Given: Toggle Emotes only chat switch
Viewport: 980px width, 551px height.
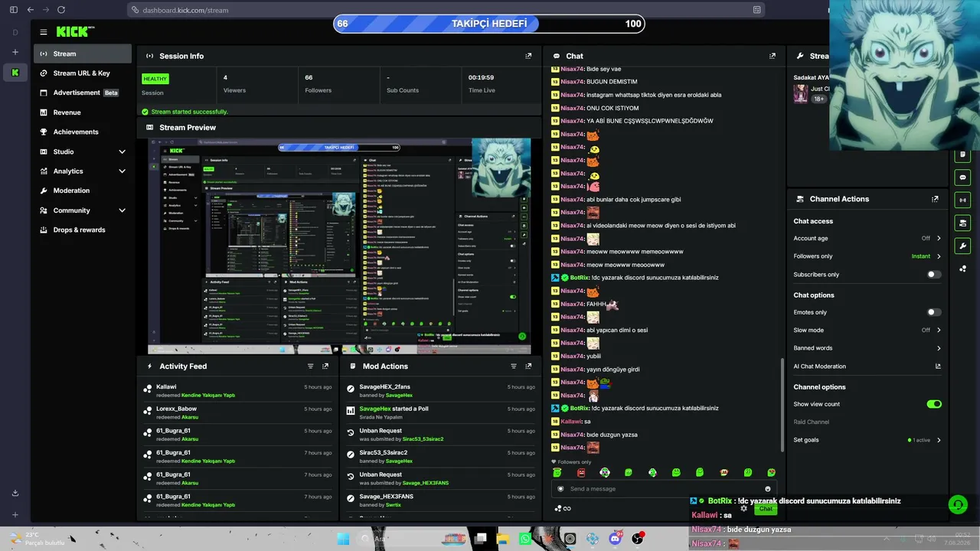Looking at the screenshot, I should pyautogui.click(x=934, y=312).
